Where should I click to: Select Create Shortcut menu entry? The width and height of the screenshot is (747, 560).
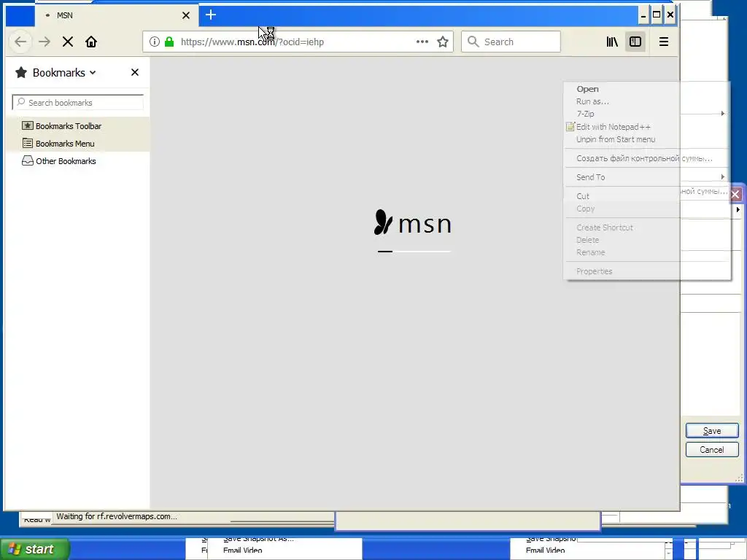coord(646,227)
